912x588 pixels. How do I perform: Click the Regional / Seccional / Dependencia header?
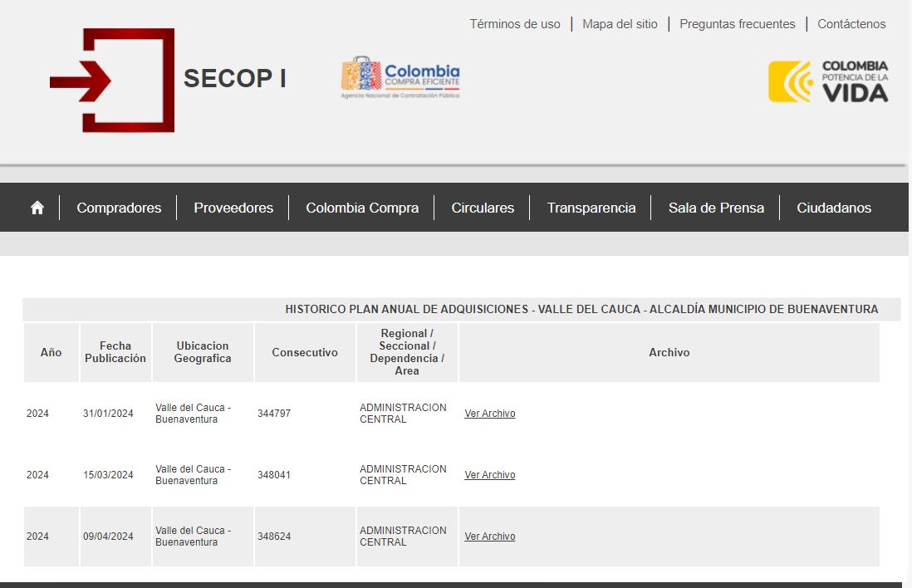(407, 352)
